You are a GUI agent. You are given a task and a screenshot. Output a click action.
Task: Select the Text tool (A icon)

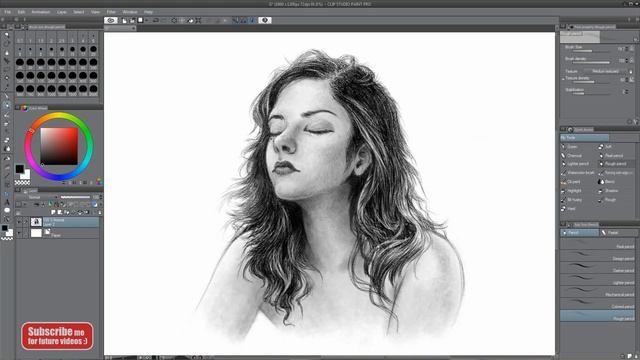click(7, 202)
